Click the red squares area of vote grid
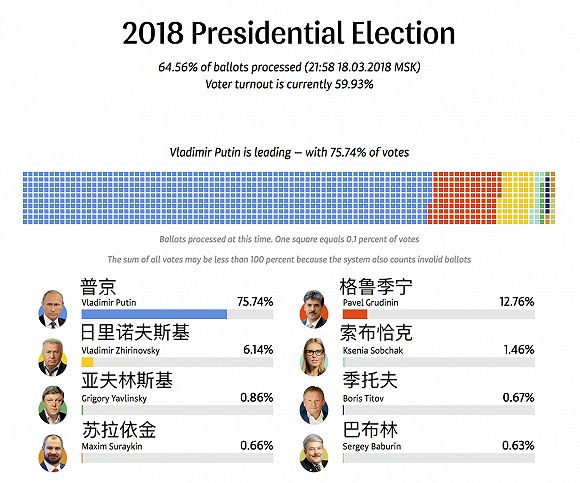This screenshot has width=580, height=483. (x=464, y=198)
